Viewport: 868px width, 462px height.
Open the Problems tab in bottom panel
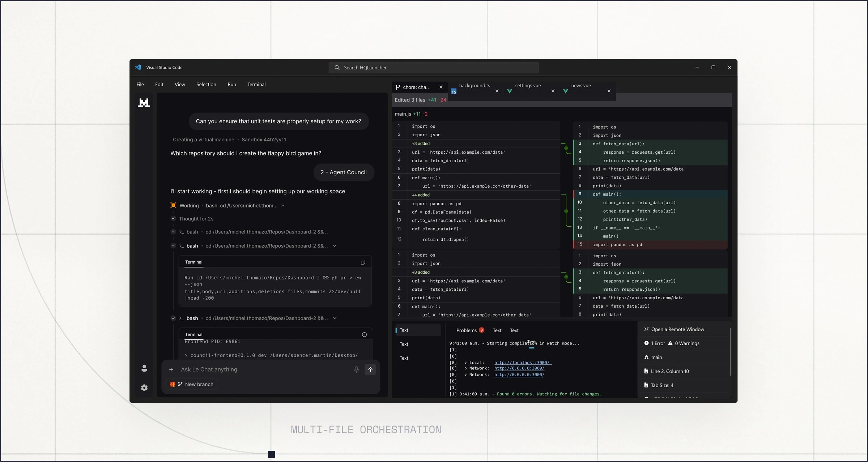coord(470,330)
